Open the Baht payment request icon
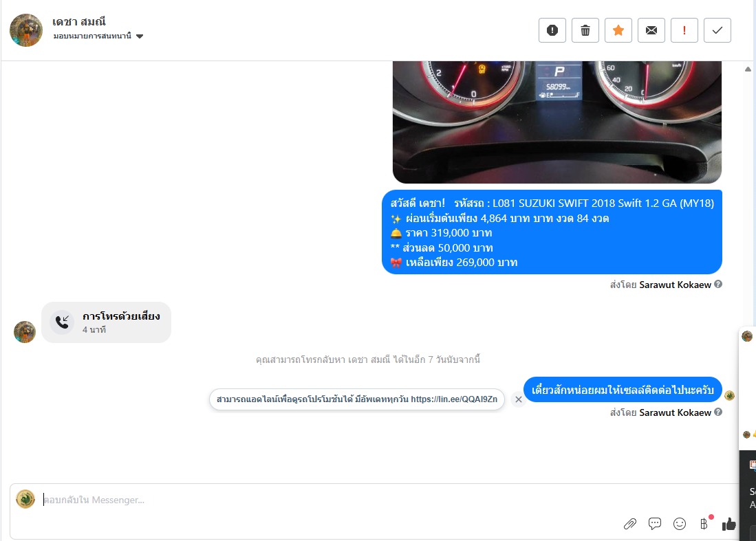 click(x=704, y=524)
